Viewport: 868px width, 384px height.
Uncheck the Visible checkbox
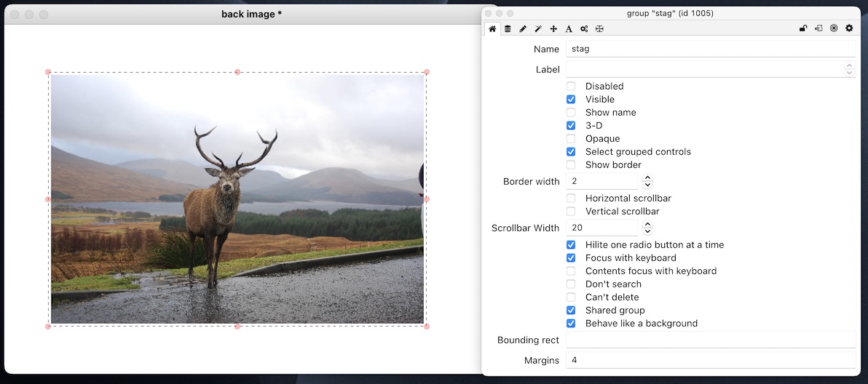571,100
